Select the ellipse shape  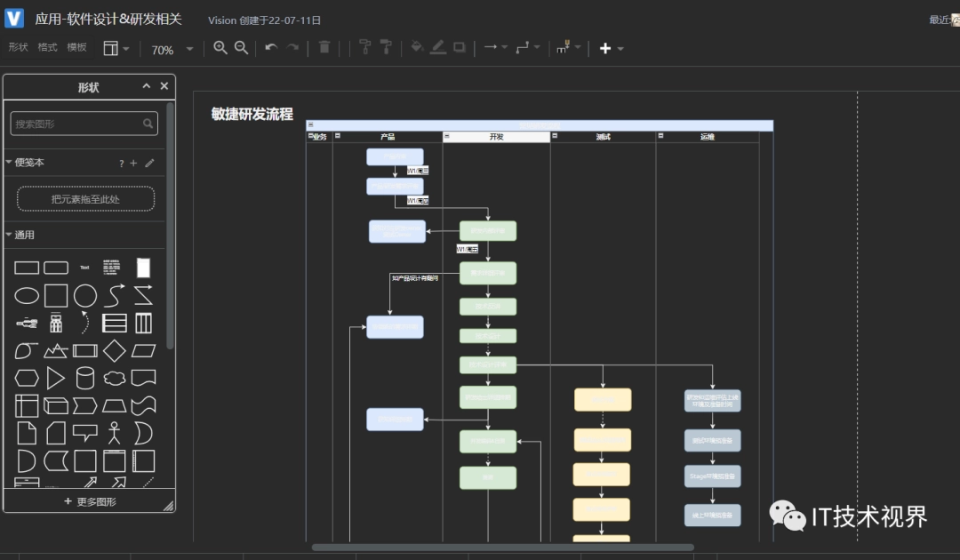[27, 296]
